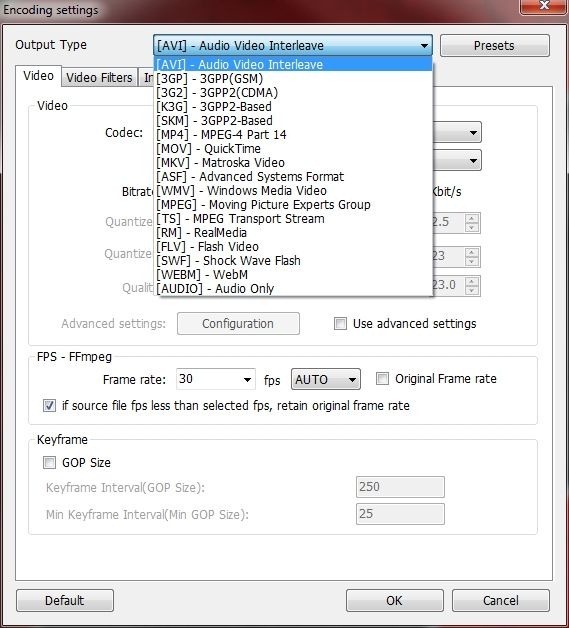The height and width of the screenshot is (628, 569).
Task: Open the Codec dropdown arrow
Action: 473,133
